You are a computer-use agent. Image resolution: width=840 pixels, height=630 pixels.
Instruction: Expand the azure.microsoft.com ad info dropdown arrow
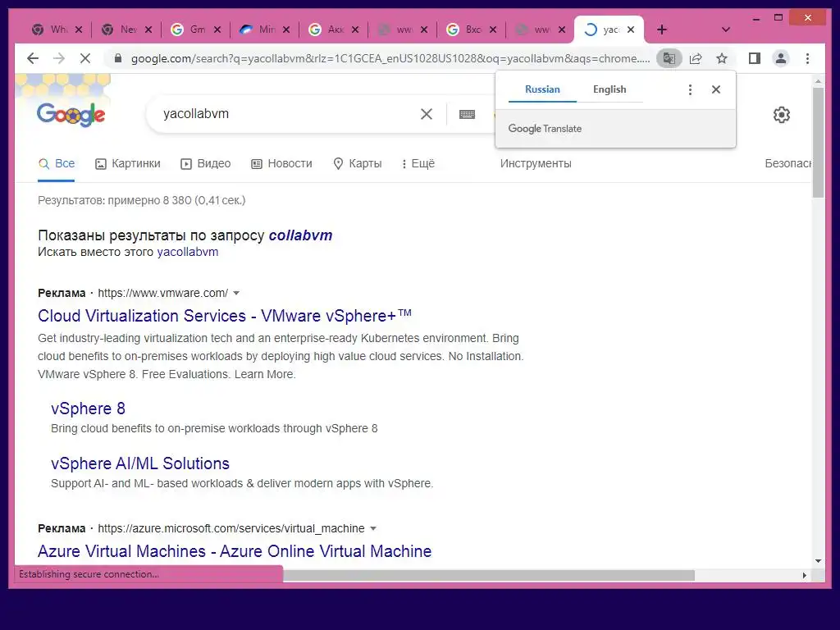(373, 528)
